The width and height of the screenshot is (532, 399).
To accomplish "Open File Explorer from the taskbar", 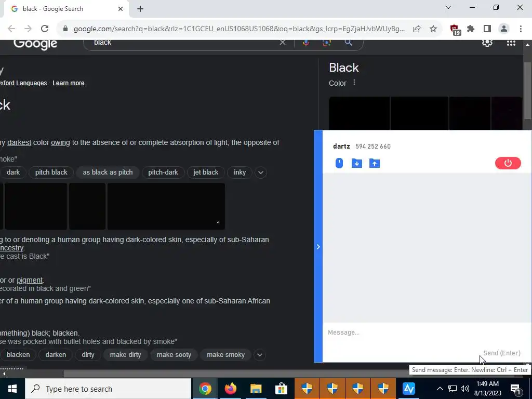I will click(x=256, y=389).
